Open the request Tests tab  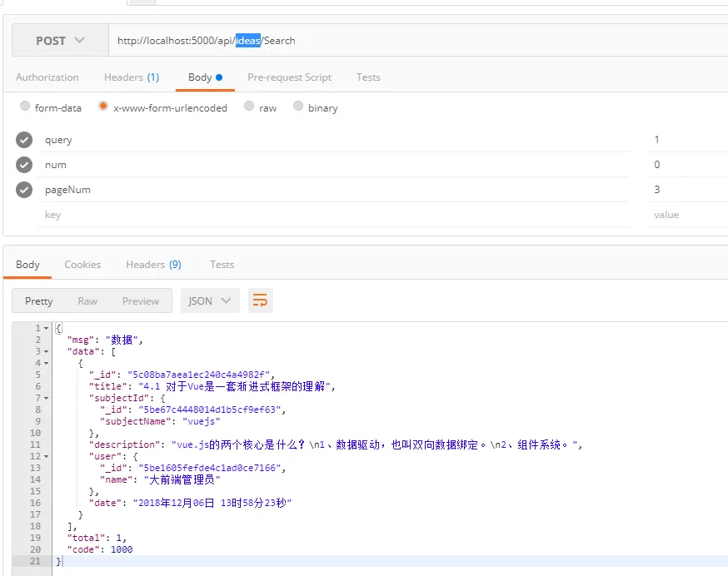coord(368,77)
